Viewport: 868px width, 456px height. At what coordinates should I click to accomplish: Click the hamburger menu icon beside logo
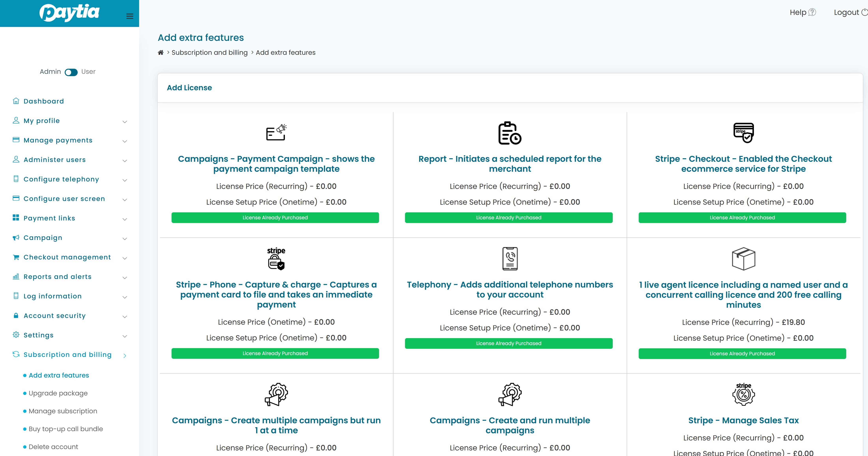(130, 16)
